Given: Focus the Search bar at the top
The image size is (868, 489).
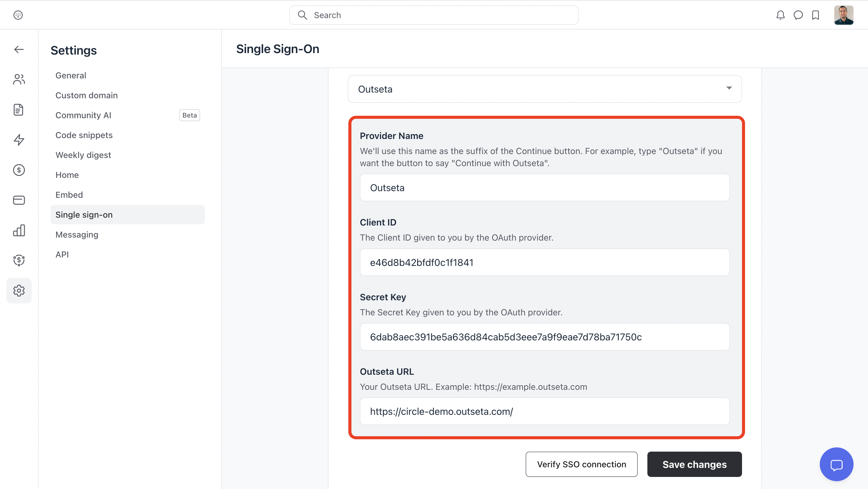Looking at the screenshot, I should click(x=434, y=15).
